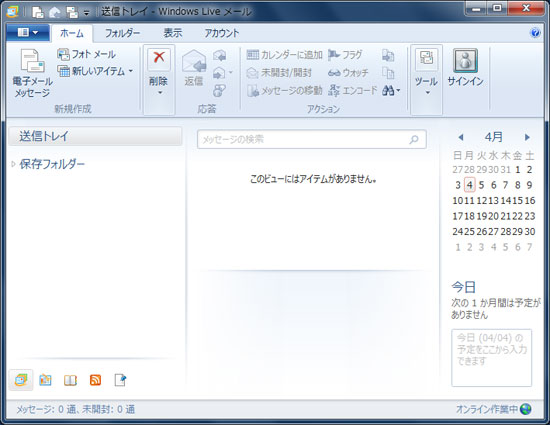
Task: Open the Newsgroups icon at bottom
Action: tap(120, 380)
